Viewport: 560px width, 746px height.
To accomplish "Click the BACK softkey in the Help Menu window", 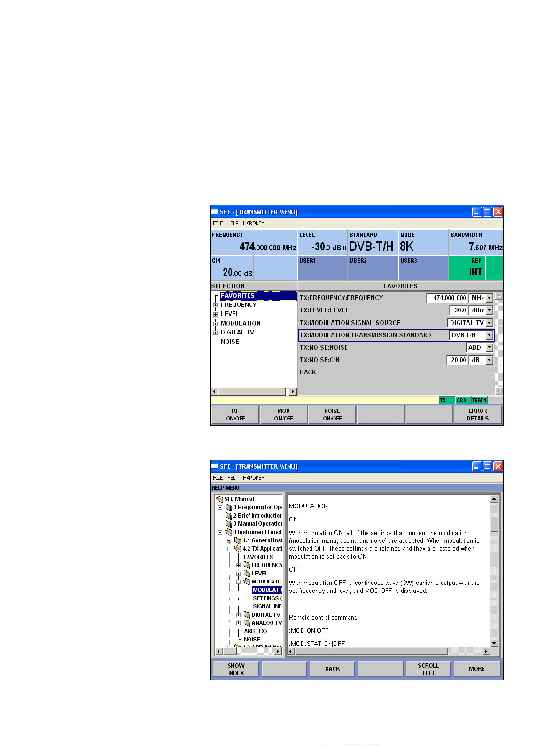I will [332, 669].
